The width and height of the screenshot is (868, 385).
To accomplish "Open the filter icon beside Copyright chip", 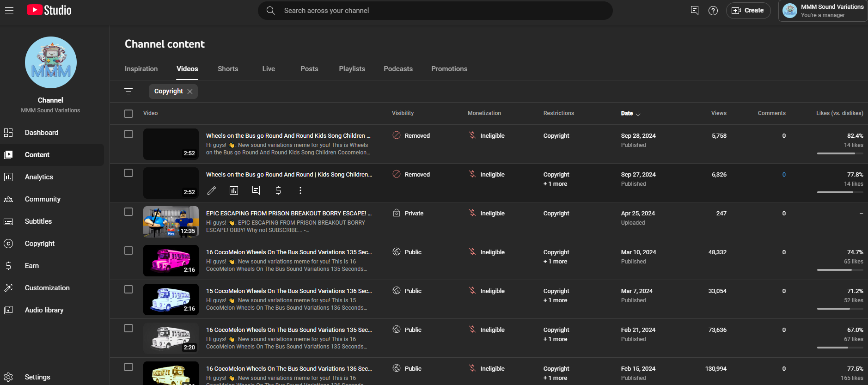I will coord(128,91).
